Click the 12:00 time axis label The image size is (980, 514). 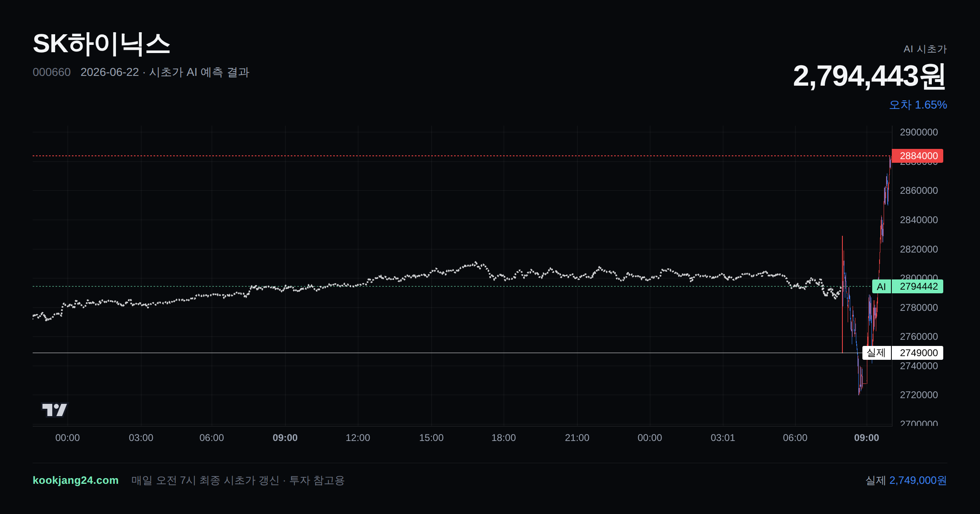click(358, 438)
